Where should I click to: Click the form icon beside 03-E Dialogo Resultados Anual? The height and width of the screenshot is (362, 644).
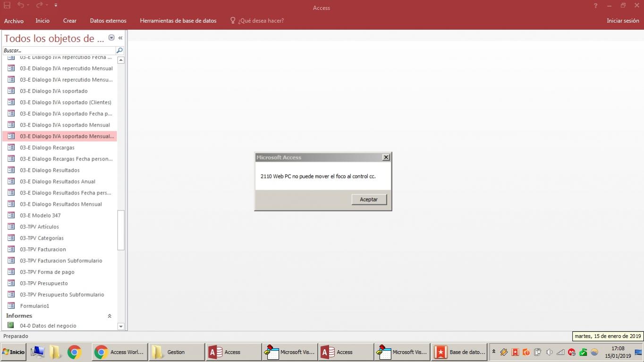tap(11, 181)
